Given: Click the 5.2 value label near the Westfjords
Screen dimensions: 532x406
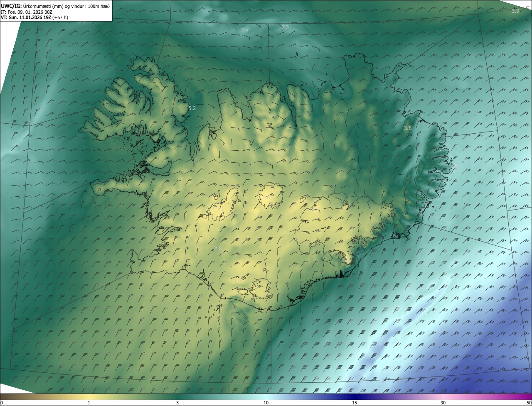Looking at the screenshot, I should 192,108.
